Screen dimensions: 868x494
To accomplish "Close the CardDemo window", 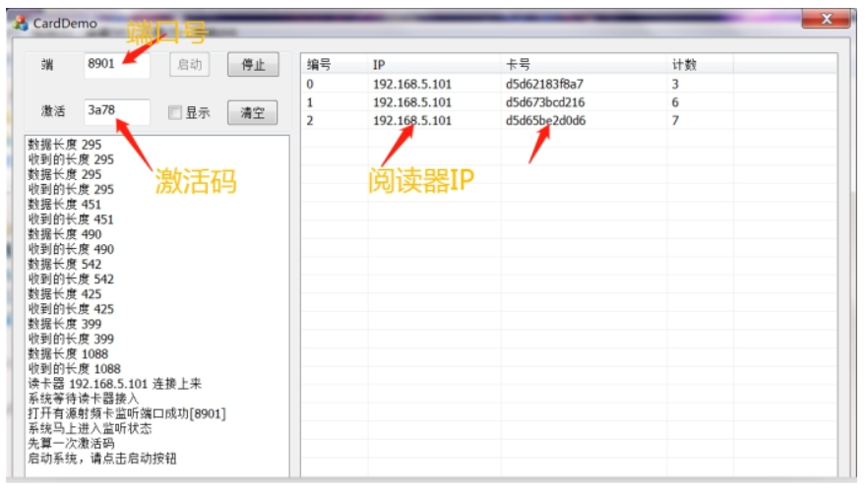I will tap(825, 20).
